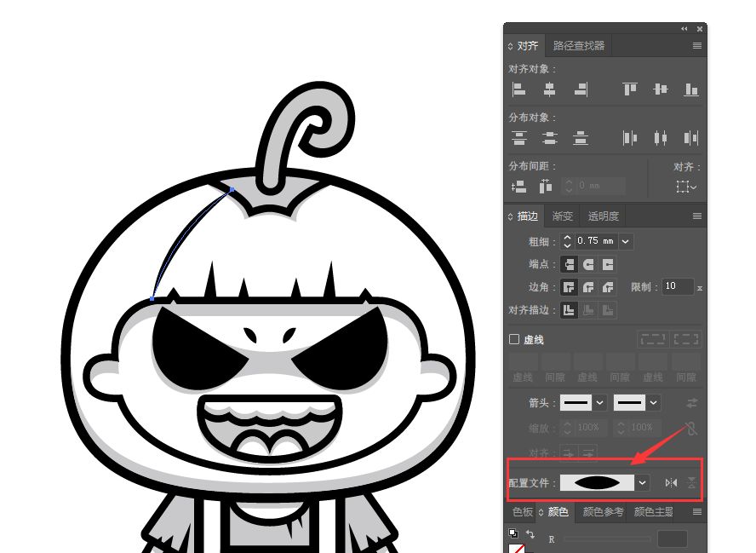Click vertical distribute center icon
The width and height of the screenshot is (756, 553).
tap(549, 138)
